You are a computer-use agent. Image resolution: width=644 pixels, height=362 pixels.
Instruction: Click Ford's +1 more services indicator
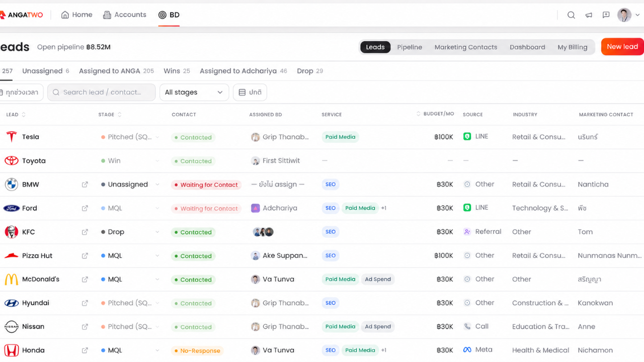point(383,208)
